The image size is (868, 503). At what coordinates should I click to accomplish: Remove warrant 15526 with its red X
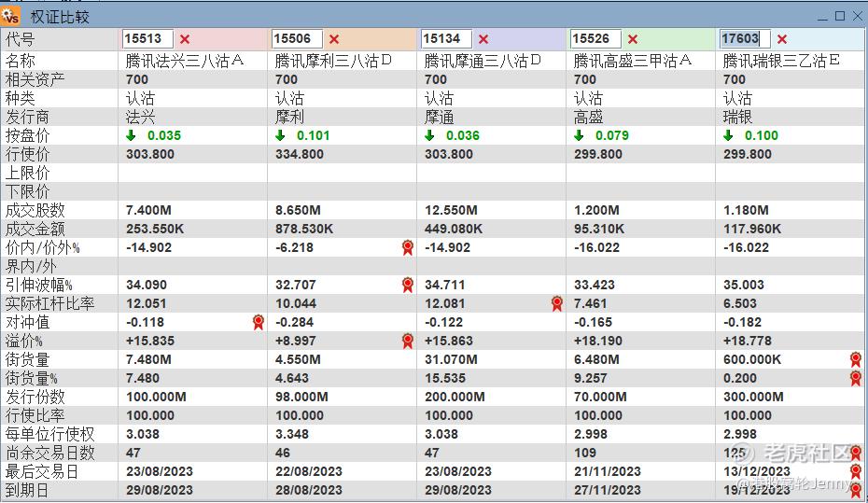tap(633, 39)
